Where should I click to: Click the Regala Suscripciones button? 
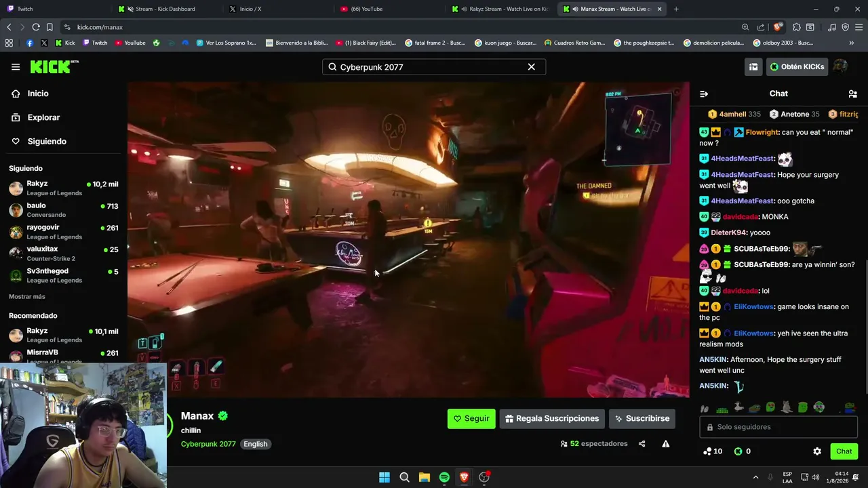(x=552, y=418)
